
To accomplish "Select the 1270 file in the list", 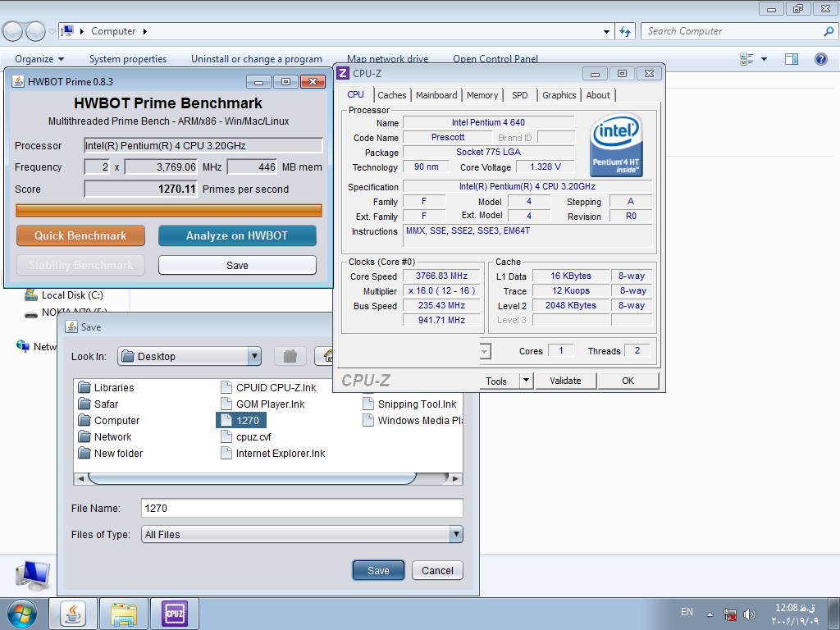I will (240, 421).
